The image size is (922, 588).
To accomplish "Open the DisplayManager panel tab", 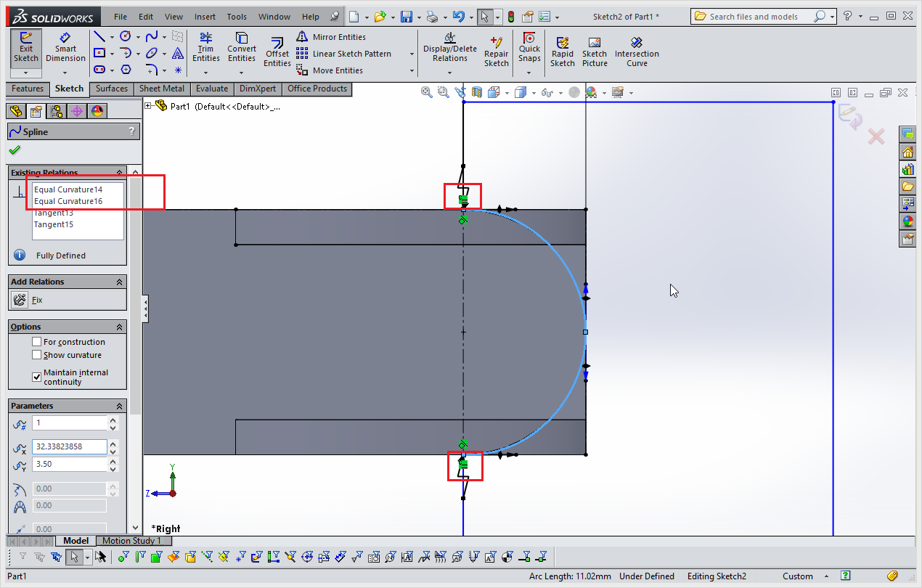I will pos(97,111).
